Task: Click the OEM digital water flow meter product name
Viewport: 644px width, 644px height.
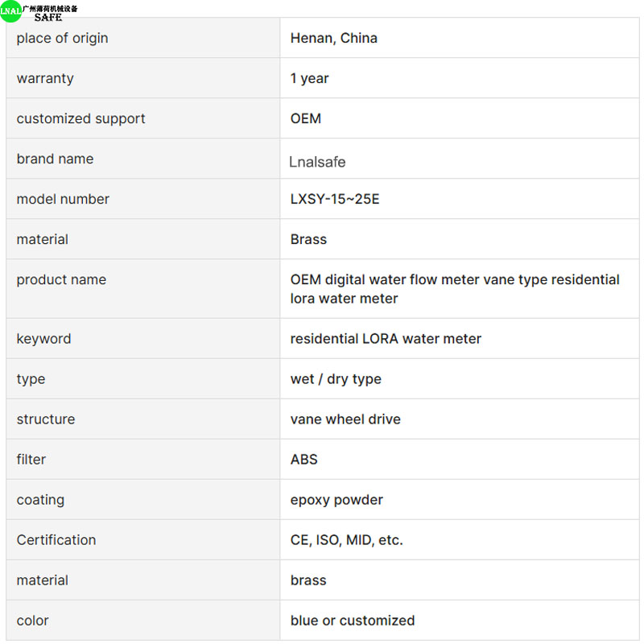Action: (455, 289)
